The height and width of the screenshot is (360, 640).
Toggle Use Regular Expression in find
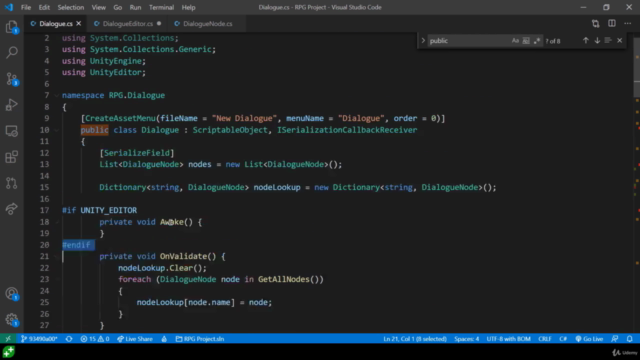click(x=537, y=40)
